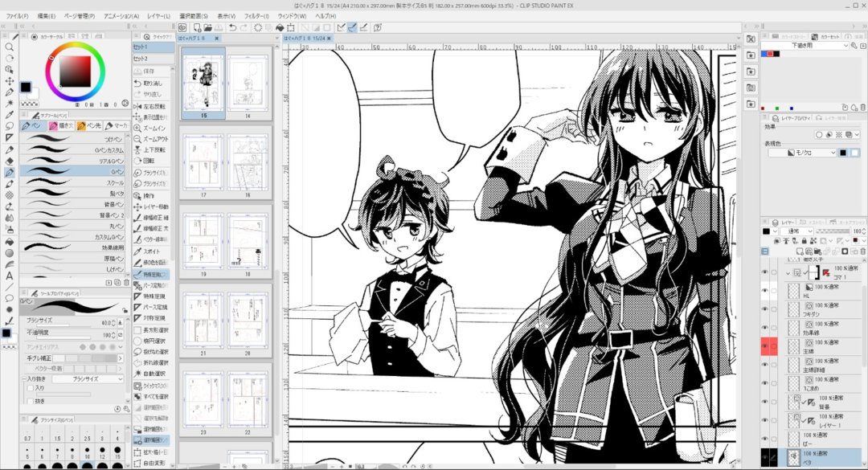Viewport: 868px width, 470px height.
Task: Select the Eyedropper tool
Action: point(10,115)
